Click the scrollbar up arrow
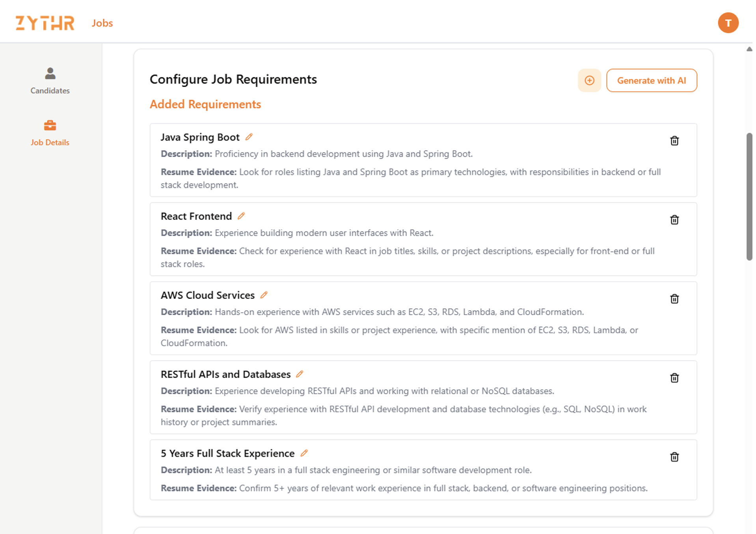The width and height of the screenshot is (756, 534). tap(749, 49)
